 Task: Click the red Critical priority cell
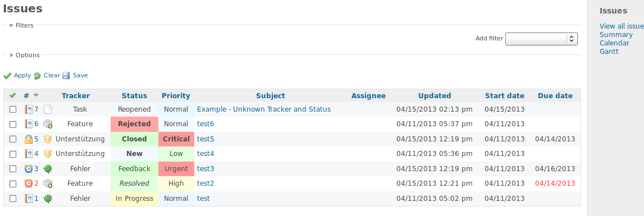tap(176, 139)
